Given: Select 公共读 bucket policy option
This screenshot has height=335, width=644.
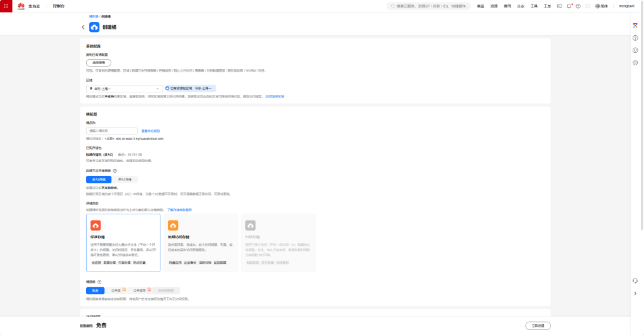Looking at the screenshot, I should point(116,291).
